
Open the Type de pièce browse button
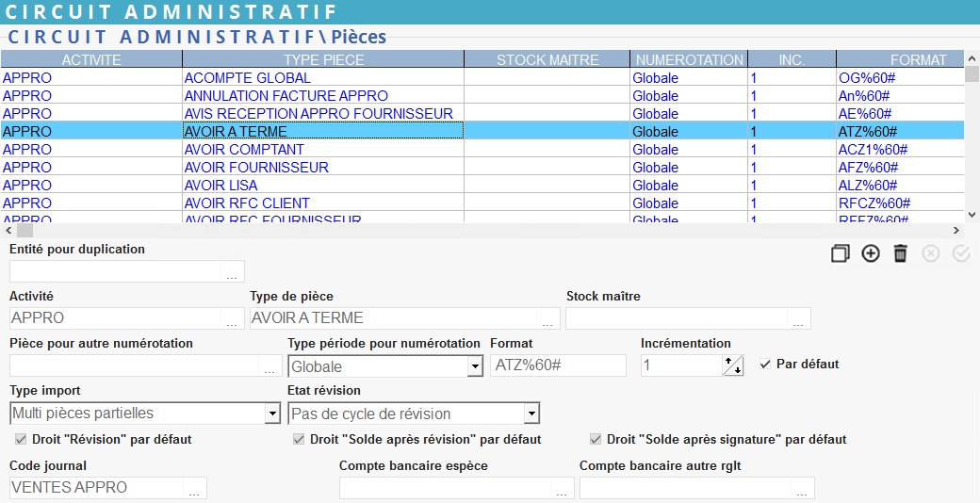point(548,319)
